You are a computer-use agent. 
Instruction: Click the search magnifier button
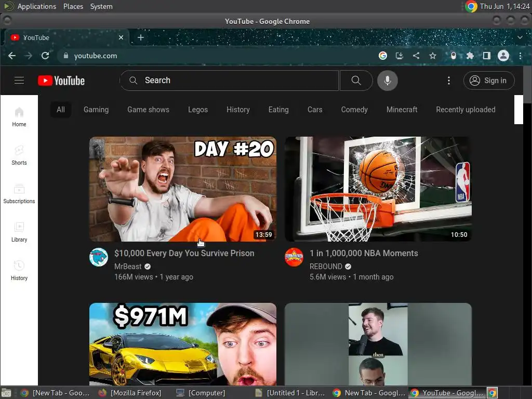(x=356, y=81)
